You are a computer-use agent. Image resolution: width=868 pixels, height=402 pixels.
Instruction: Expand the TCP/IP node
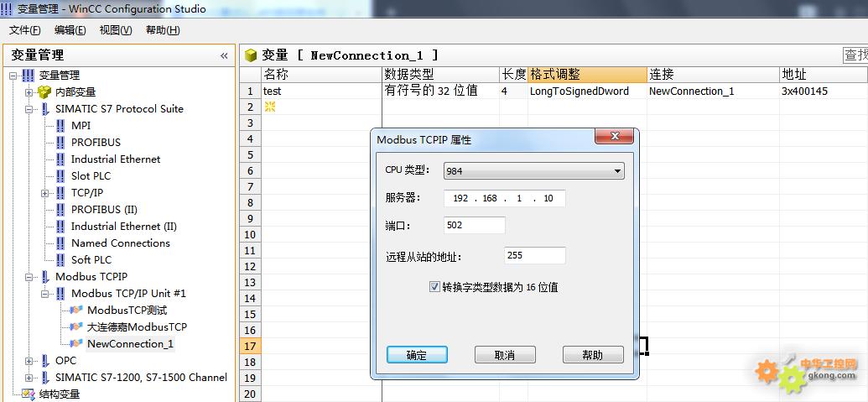pyautogui.click(x=44, y=193)
